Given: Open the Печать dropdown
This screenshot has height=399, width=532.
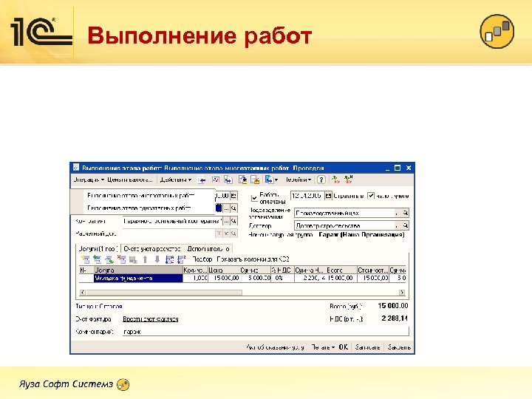Looking at the screenshot, I should tap(323, 347).
